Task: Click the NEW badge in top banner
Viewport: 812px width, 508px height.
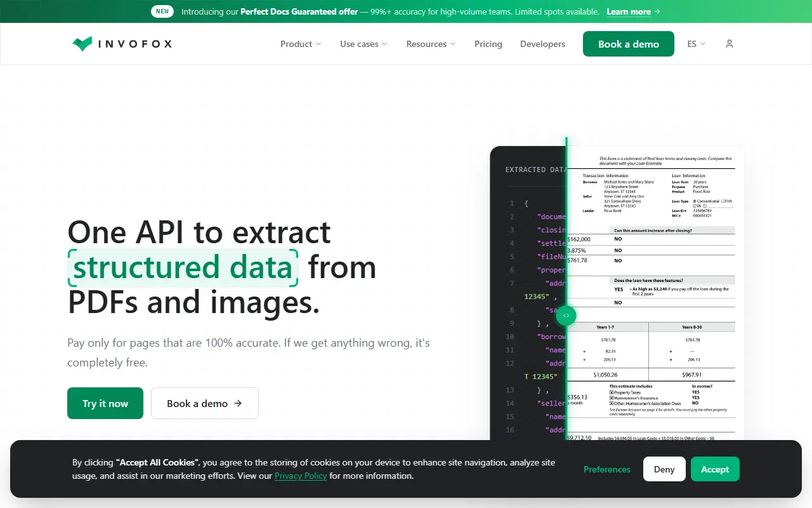Action: (163, 11)
